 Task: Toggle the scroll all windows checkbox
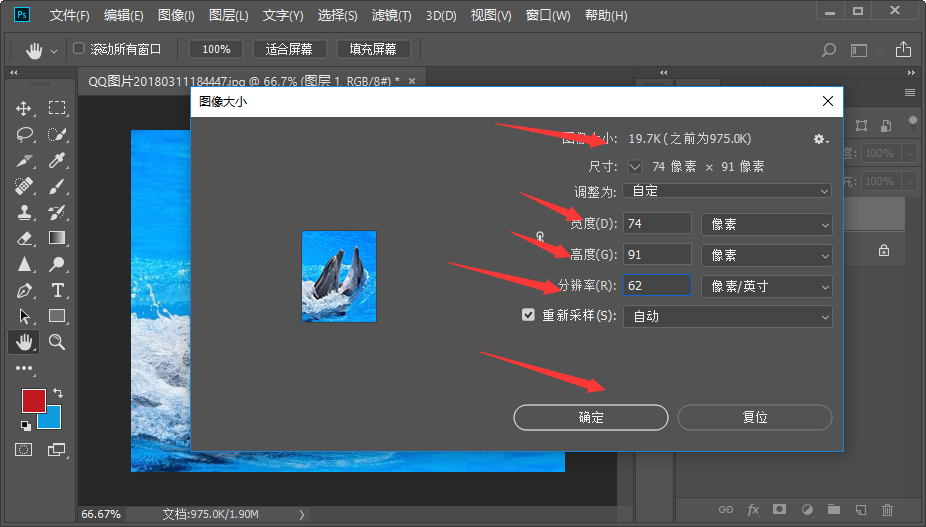[x=79, y=48]
